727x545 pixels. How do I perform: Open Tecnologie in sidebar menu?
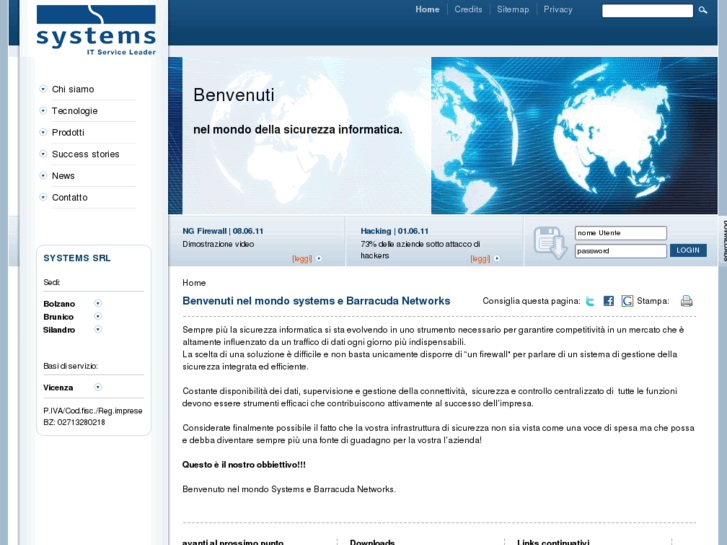(x=75, y=111)
